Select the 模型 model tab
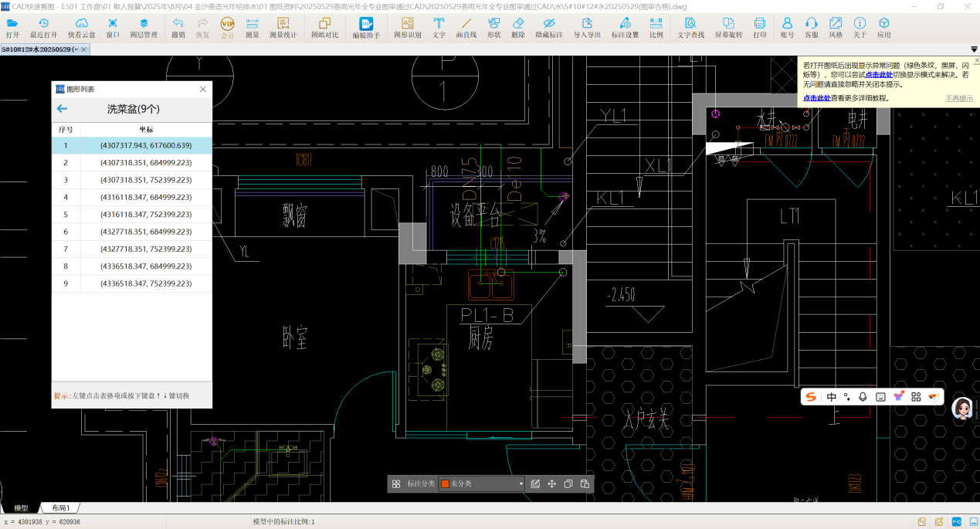Screen dimensions: 980x529 click(x=21, y=508)
